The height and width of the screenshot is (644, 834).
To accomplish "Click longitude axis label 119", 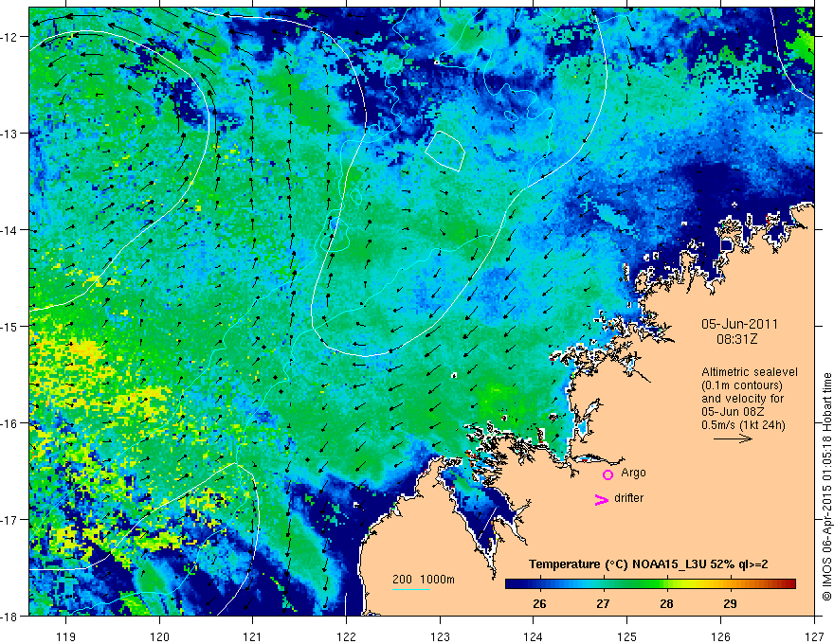I will (66, 636).
